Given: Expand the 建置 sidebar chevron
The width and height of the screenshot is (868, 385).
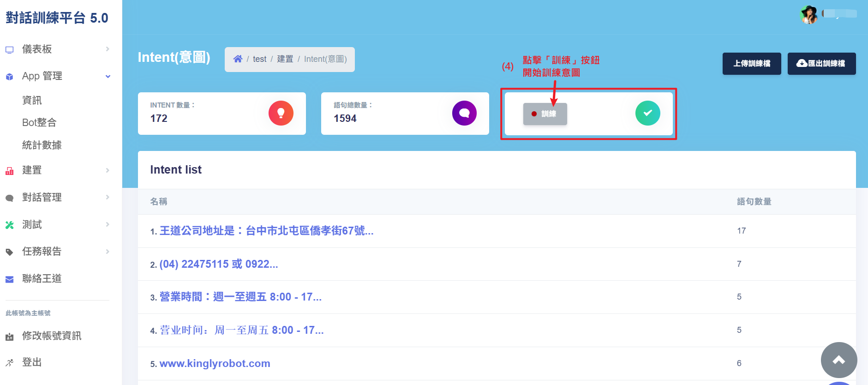Looking at the screenshot, I should (x=108, y=170).
